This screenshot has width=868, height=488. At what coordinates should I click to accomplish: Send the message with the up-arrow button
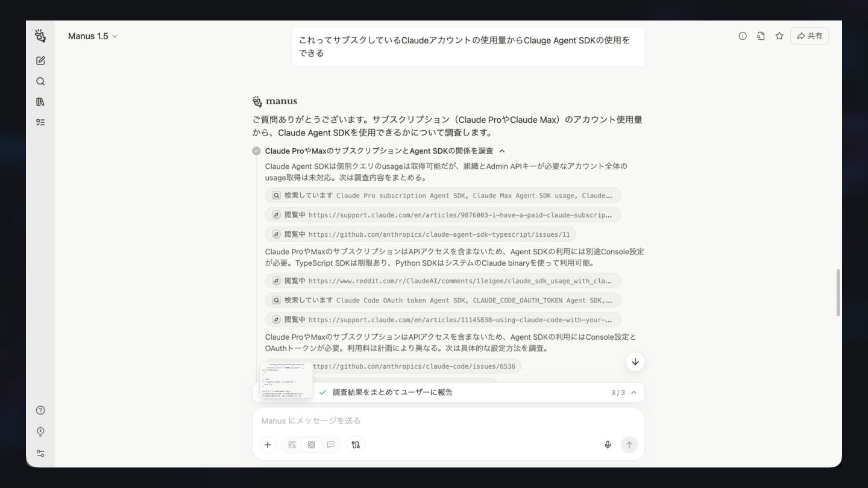coord(629,445)
